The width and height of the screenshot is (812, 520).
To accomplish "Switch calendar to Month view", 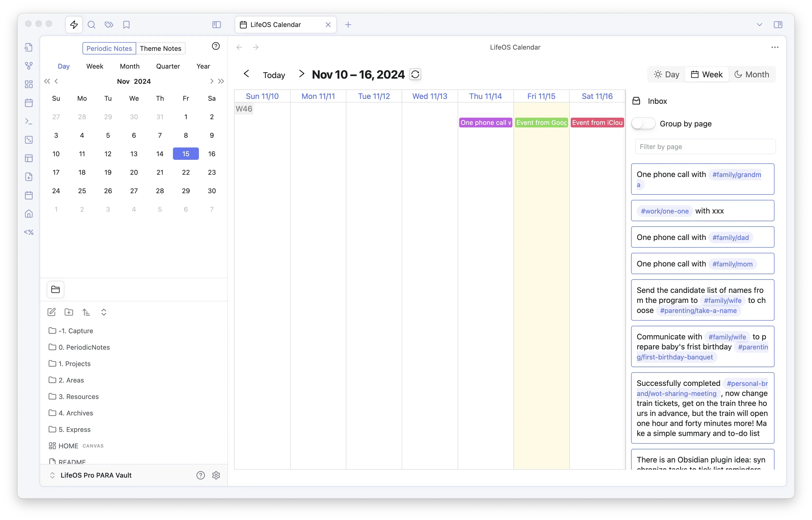I will coord(752,74).
